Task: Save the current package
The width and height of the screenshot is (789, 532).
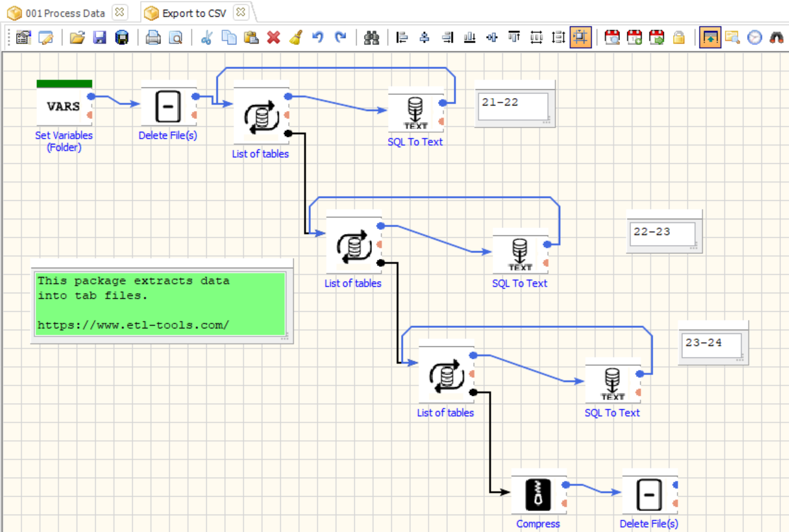Action: (99, 37)
